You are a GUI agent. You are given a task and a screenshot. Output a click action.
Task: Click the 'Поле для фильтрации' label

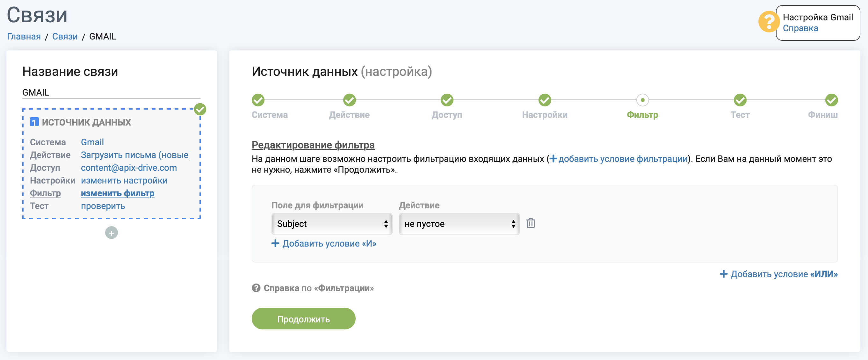[x=317, y=205]
